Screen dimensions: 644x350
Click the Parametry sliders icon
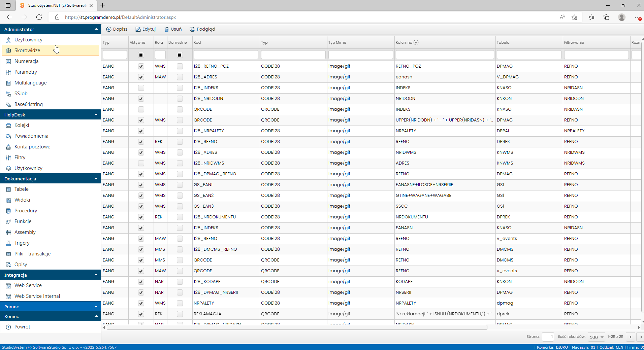(8, 72)
